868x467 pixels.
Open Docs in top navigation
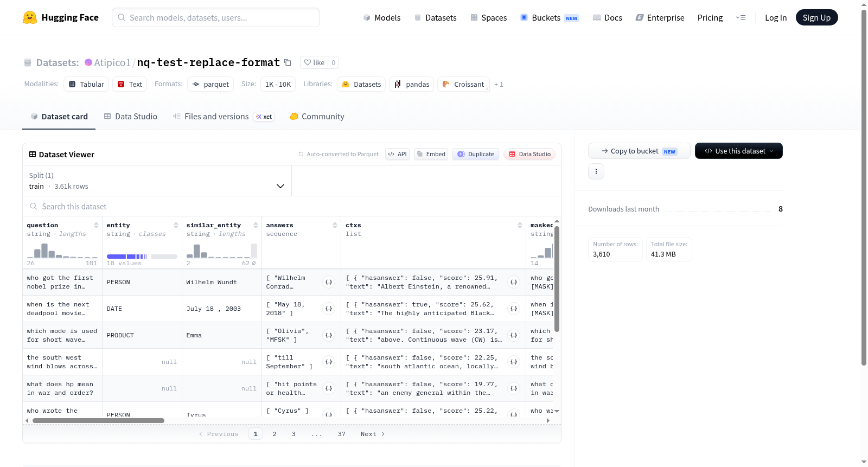(607, 17)
